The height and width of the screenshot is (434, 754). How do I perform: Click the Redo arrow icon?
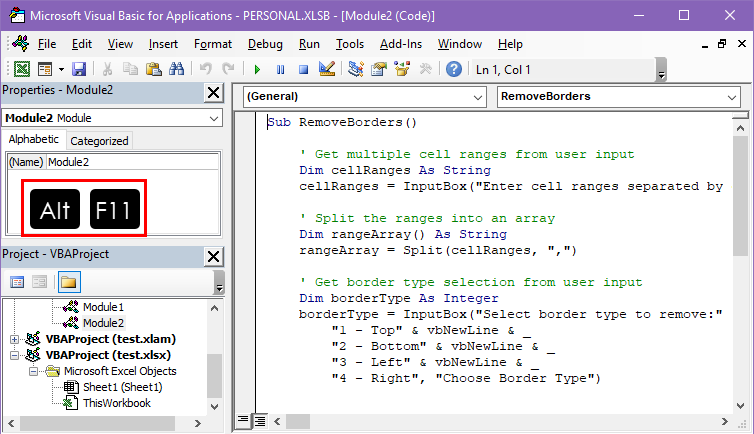coord(228,69)
